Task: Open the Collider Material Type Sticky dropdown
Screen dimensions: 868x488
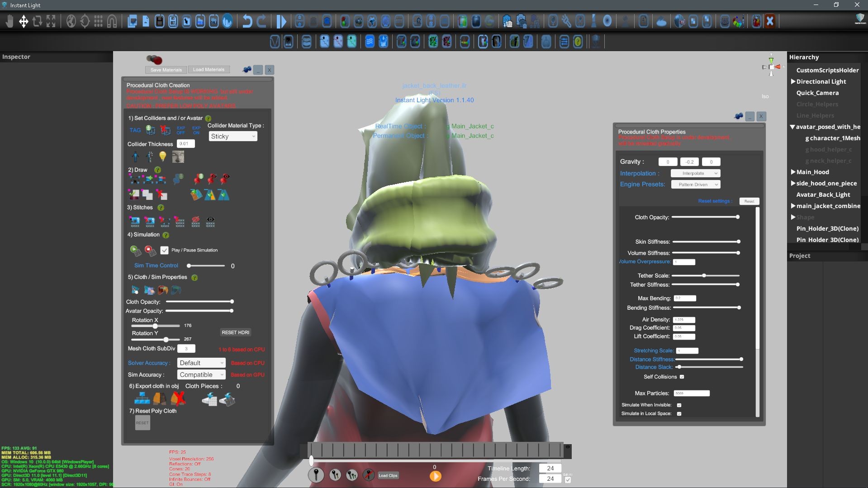Action: coord(232,136)
